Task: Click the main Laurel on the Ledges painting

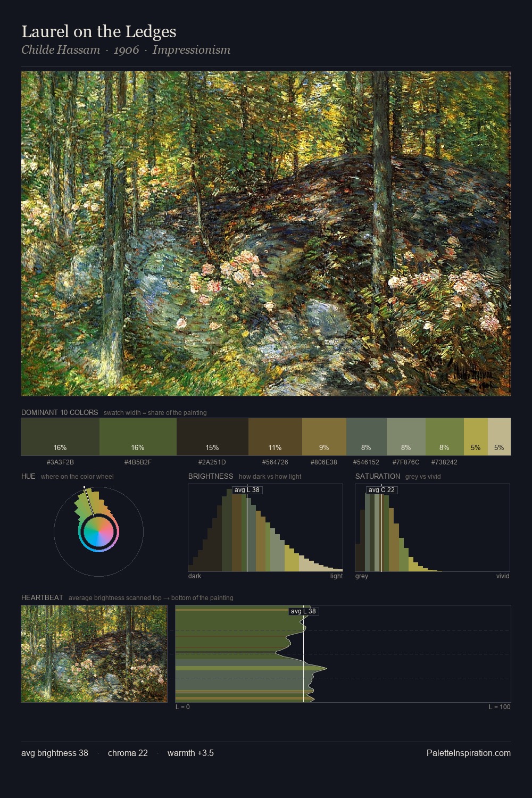Action: tap(266, 234)
